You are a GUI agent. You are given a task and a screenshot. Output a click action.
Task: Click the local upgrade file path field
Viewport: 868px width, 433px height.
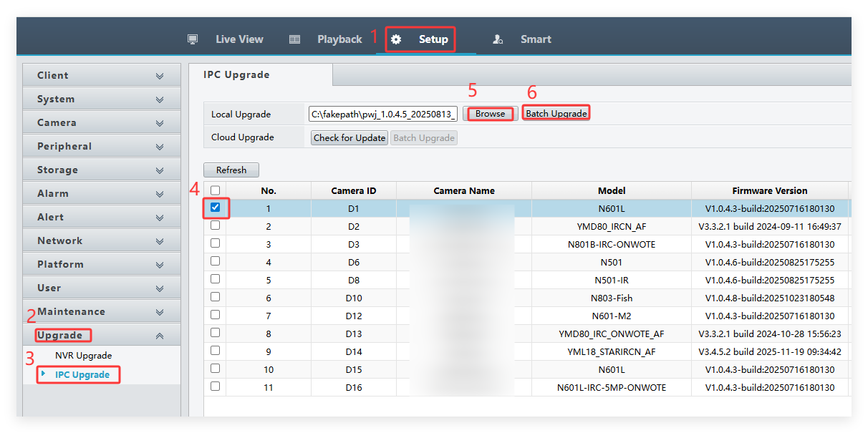(383, 114)
